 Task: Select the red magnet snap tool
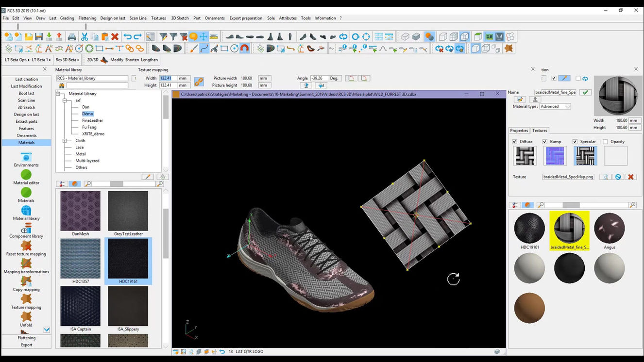coord(245,49)
